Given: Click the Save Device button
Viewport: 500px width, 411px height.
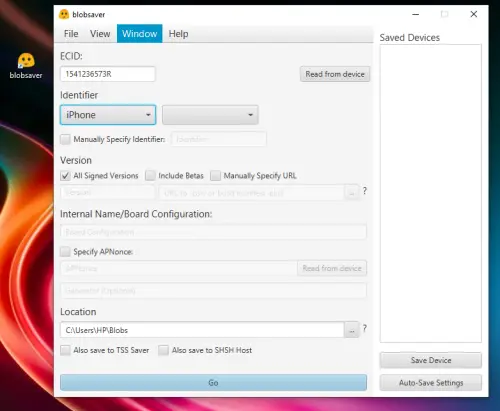Looking at the screenshot, I should pos(431,360).
